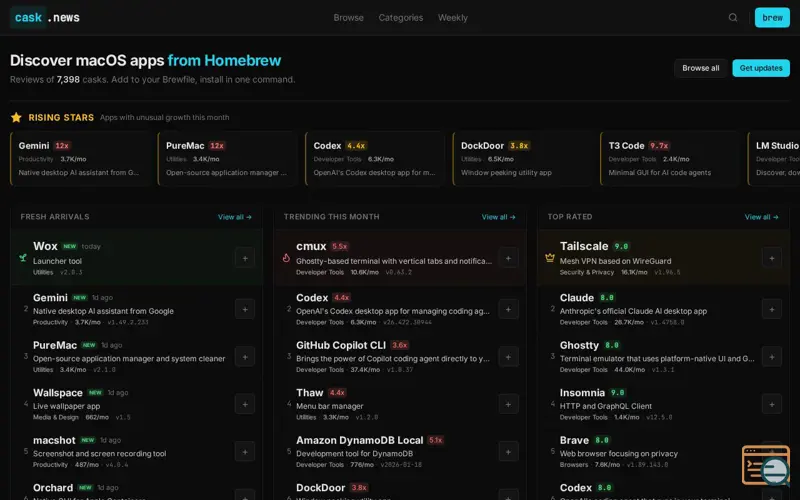The width and height of the screenshot is (800, 500).
Task: Open the macshot screenshot tool entry
Action: (x=137, y=451)
